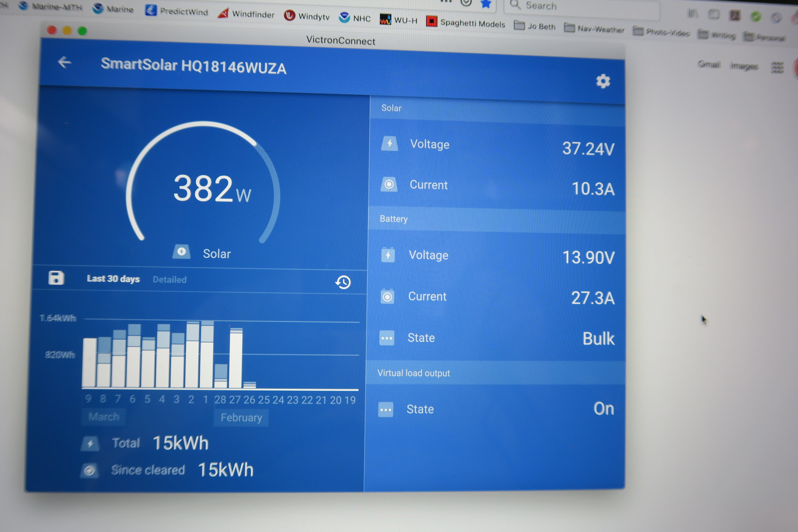Save history with the floppy disk icon

click(56, 278)
